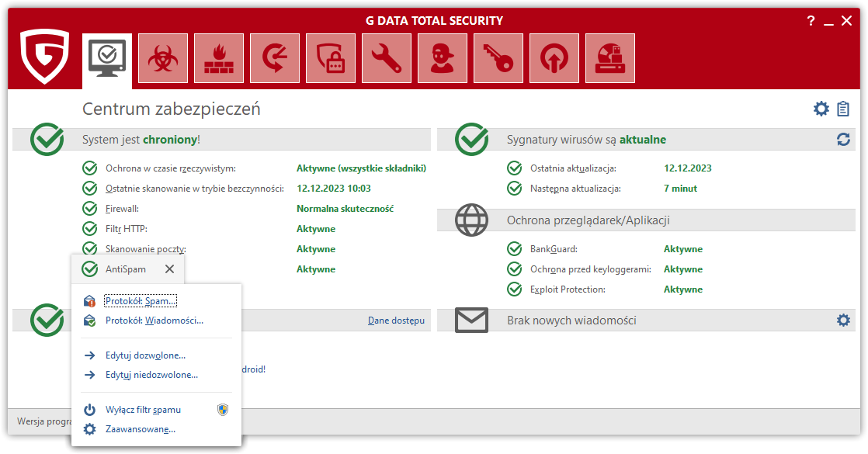Click Ostatnie skanowanie w trybie bezczynności
The height and width of the screenshot is (454, 868).
pos(195,189)
